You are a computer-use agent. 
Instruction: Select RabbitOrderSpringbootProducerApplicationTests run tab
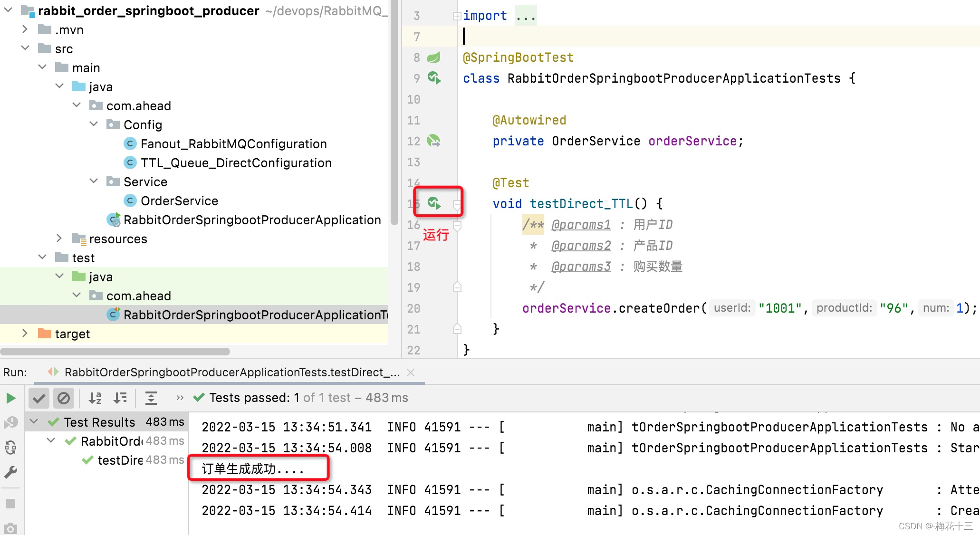[x=231, y=373]
